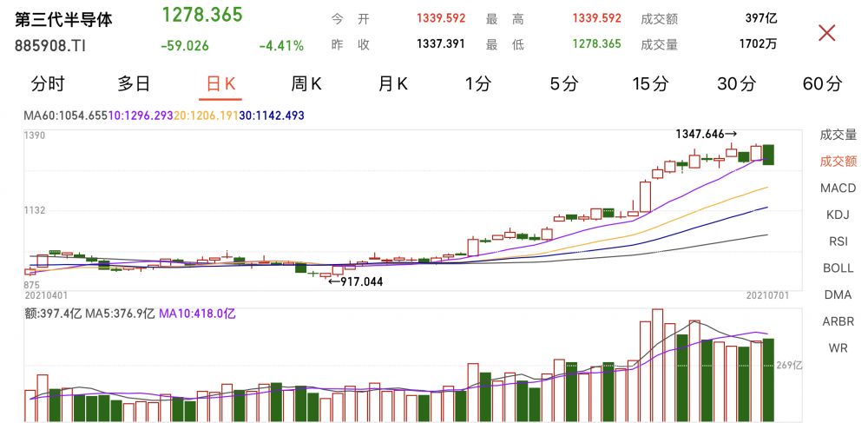This screenshot has width=868, height=423.
Task: Show 成交量 volume indicator
Action: coord(838,135)
